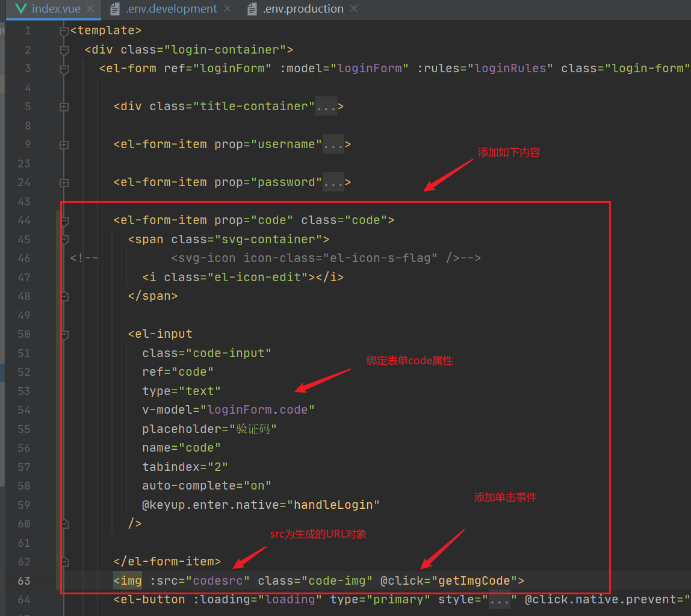691x616 pixels.
Task: Click the <img tag on line 63
Action: [128, 580]
